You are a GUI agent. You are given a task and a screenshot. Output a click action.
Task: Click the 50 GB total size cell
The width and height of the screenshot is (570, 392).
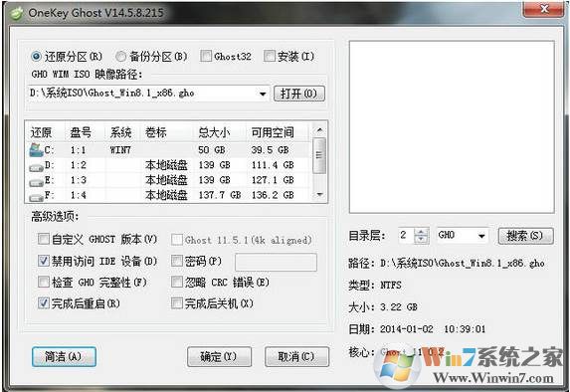(x=212, y=150)
